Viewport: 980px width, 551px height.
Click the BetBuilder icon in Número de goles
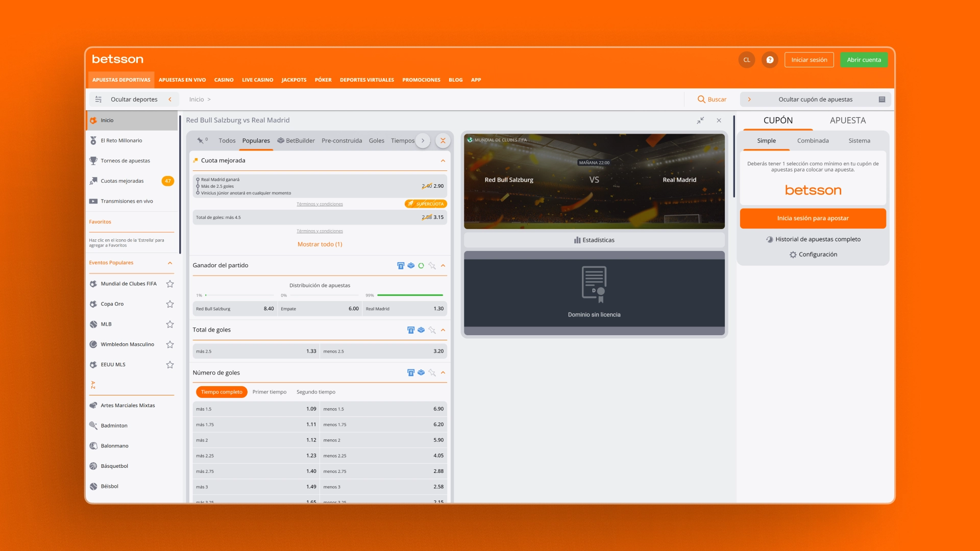click(x=421, y=373)
